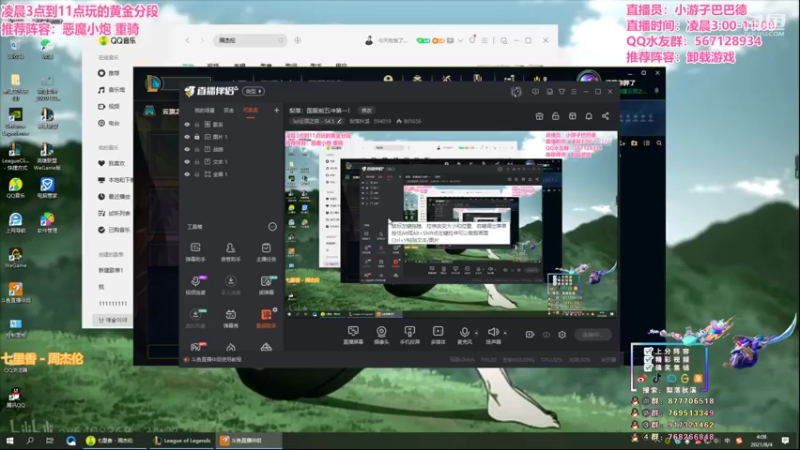Select 推荐 in QQ音乐 sidebar
Image resolution: width=800 pixels, height=450 pixels.
pyautogui.click(x=109, y=73)
